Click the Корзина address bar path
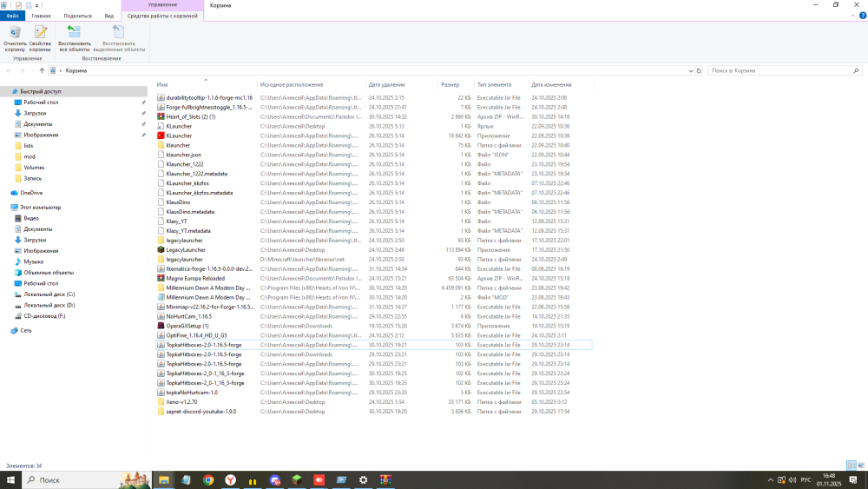 pyautogui.click(x=76, y=71)
